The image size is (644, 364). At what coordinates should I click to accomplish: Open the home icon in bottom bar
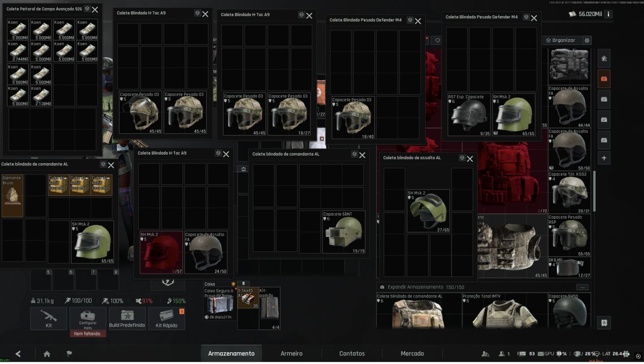47,354
